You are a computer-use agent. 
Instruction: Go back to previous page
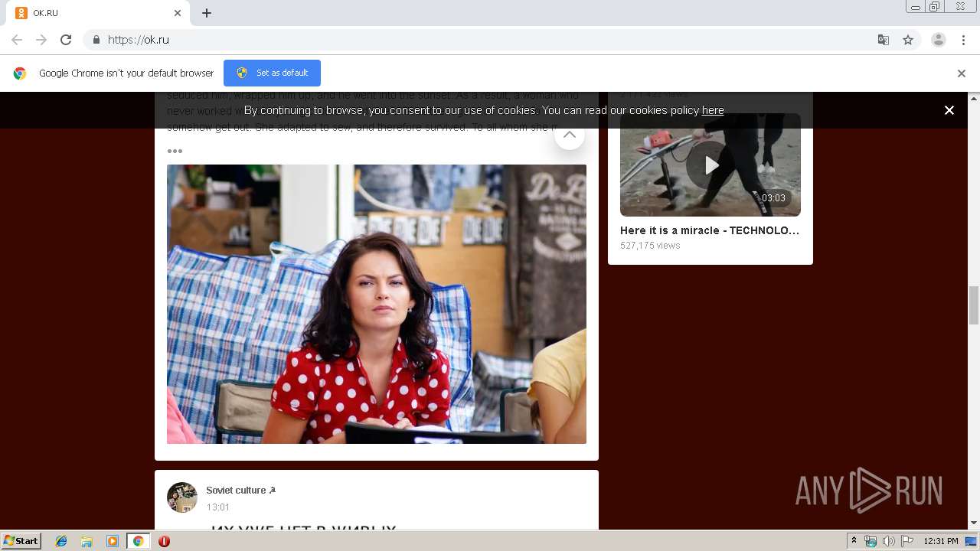click(x=17, y=40)
